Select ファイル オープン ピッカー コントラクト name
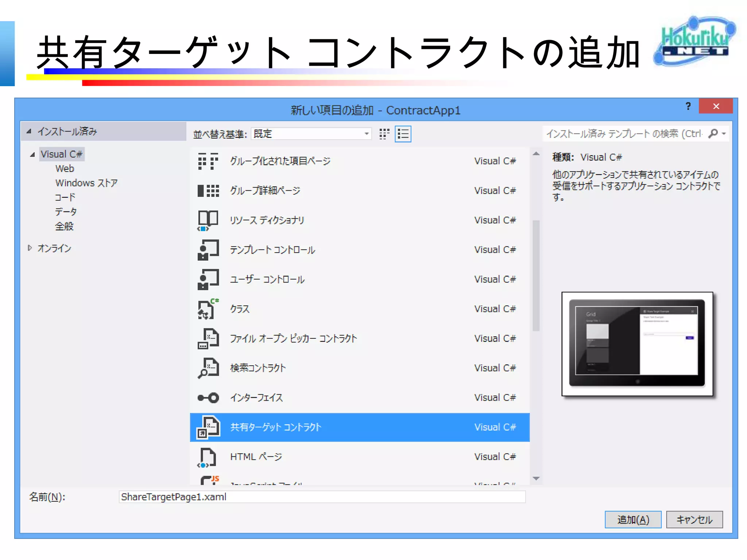 (293, 338)
